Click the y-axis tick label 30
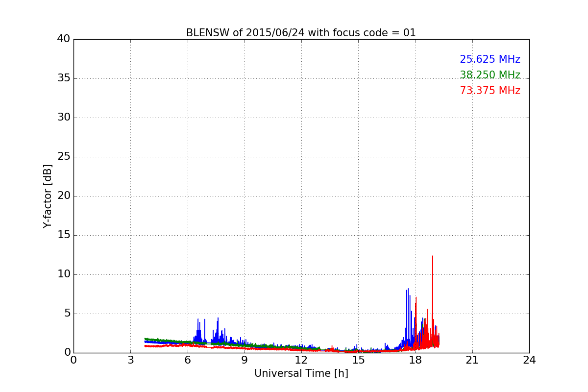The height and width of the screenshot is (392, 588). (64, 118)
